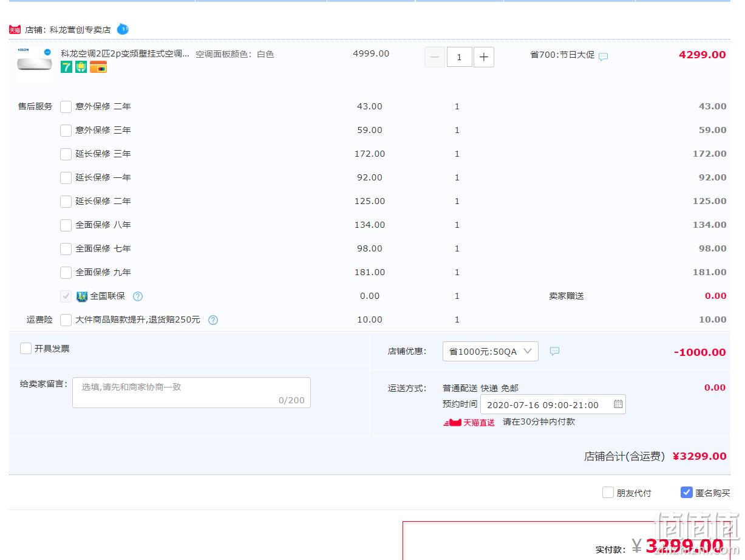Image resolution: width=745 pixels, height=560 pixels.
Task: Click the 省700:节日大促 promotion text
Action: pos(562,55)
